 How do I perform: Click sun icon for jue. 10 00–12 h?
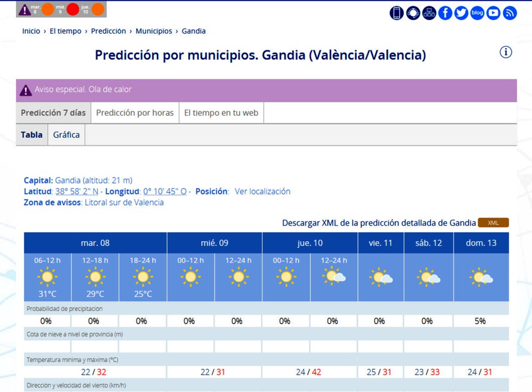(286, 276)
